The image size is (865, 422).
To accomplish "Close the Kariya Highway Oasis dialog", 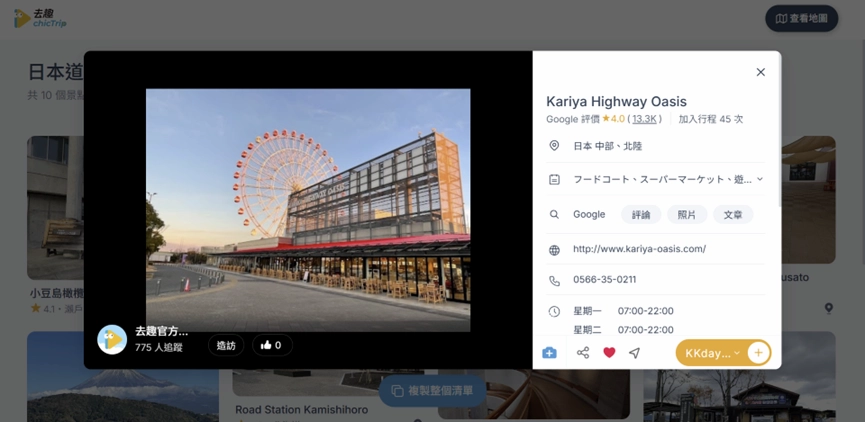I will point(761,72).
